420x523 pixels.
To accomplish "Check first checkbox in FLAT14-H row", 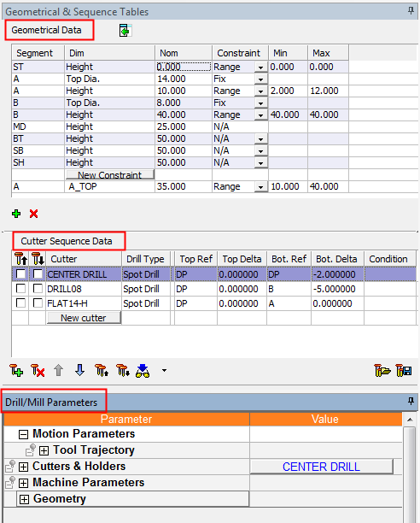I will point(20,303).
